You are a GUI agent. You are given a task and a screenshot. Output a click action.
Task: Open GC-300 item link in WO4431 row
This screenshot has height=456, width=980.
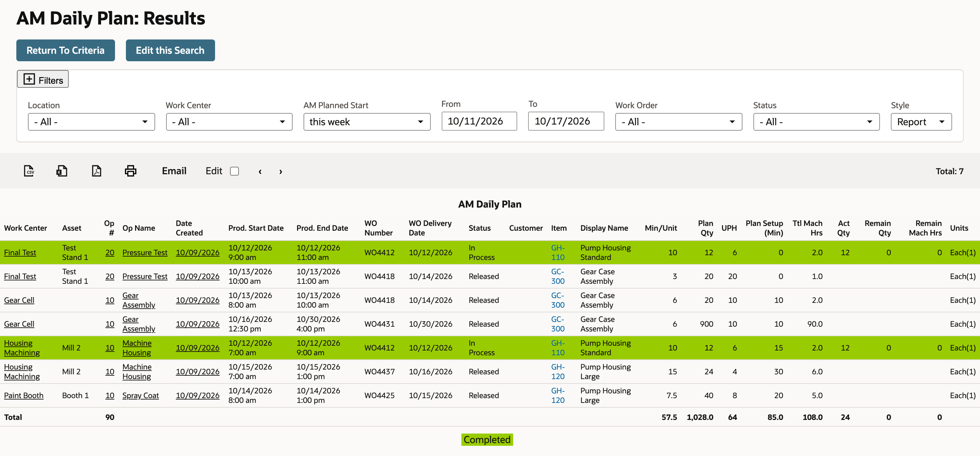[558, 324]
